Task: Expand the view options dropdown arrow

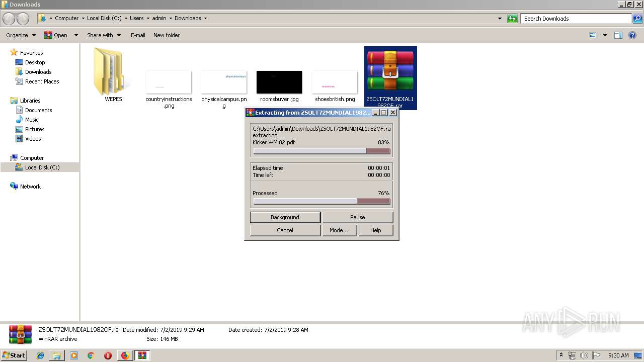Action: pos(605,35)
